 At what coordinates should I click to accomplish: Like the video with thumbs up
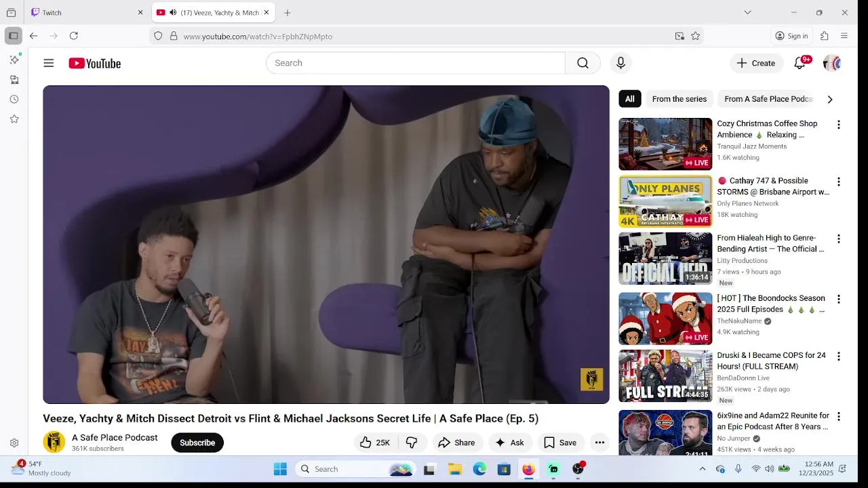tap(376, 443)
